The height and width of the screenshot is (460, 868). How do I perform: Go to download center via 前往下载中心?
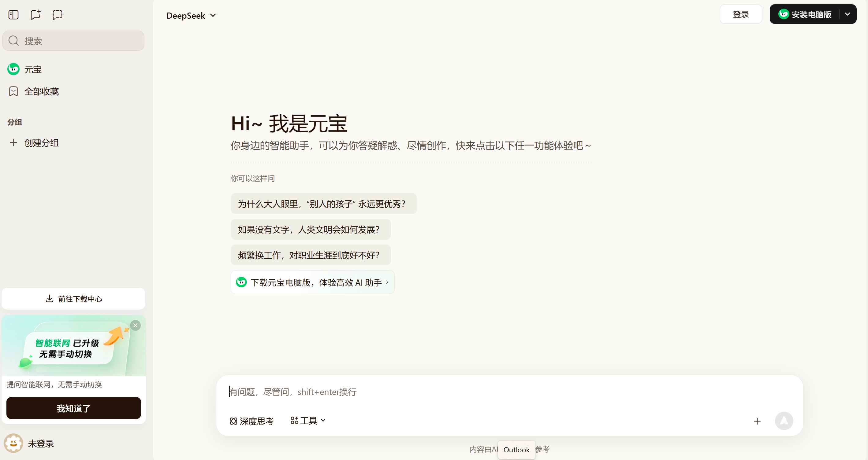click(73, 299)
